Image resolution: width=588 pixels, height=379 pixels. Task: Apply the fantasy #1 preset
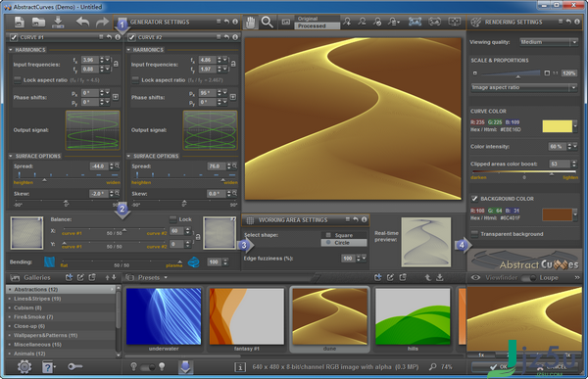(246, 316)
